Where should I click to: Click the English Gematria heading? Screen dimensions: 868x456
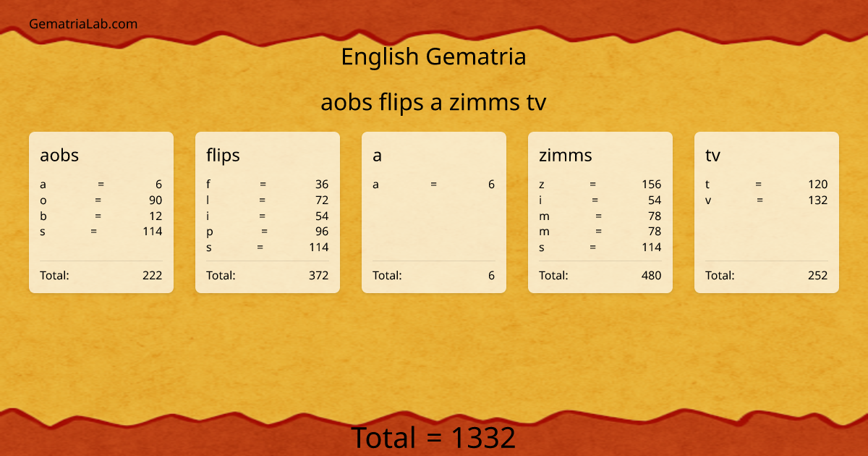[x=433, y=56]
